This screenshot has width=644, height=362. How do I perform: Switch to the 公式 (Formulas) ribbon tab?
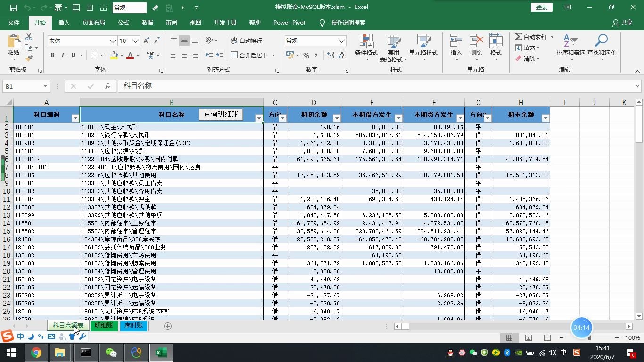pos(124,23)
